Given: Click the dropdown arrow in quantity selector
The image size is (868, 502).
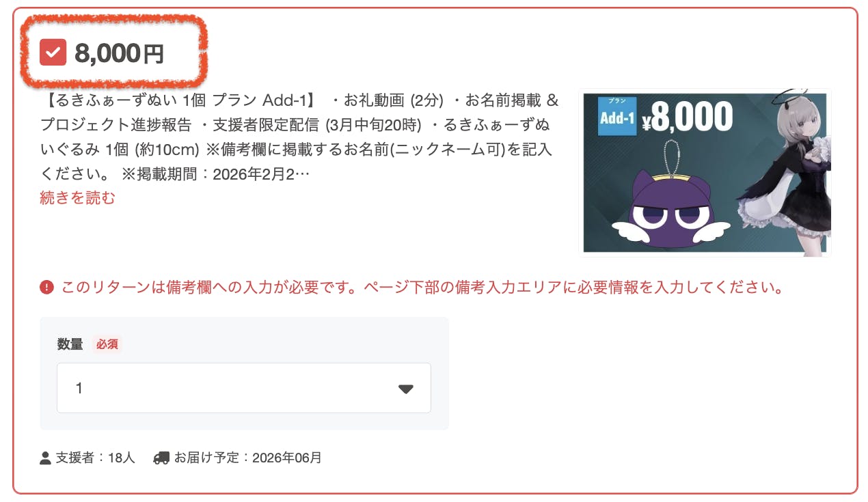Looking at the screenshot, I should (x=406, y=389).
